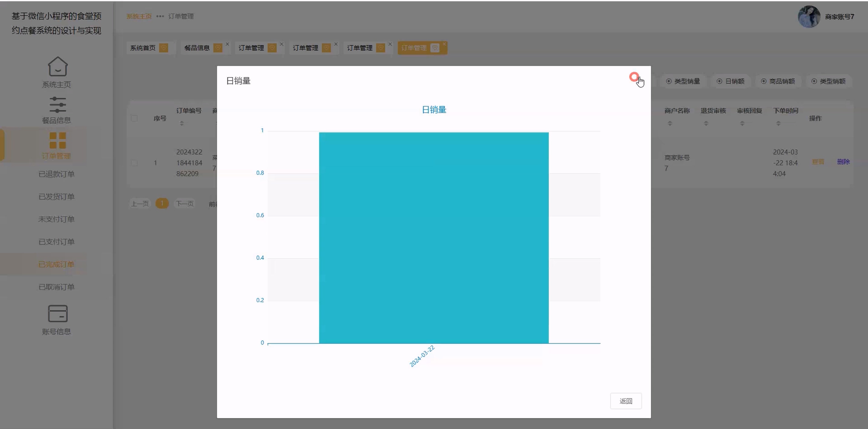Screen dimensions: 868x429
Task: Click the 商家账号7 username at top right
Action: (x=839, y=17)
